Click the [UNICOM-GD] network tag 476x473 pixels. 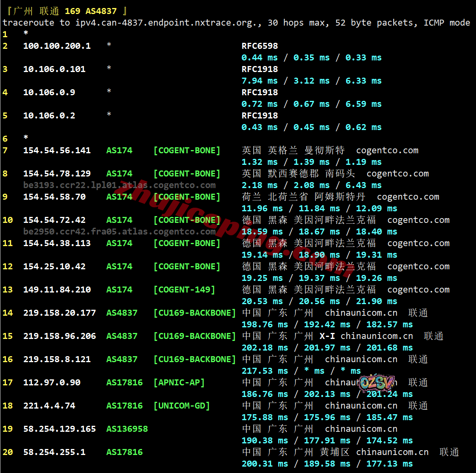pos(182,406)
